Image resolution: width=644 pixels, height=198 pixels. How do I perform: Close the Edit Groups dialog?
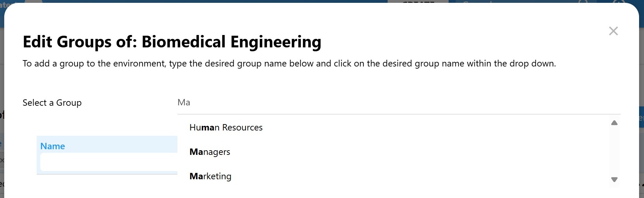(613, 31)
